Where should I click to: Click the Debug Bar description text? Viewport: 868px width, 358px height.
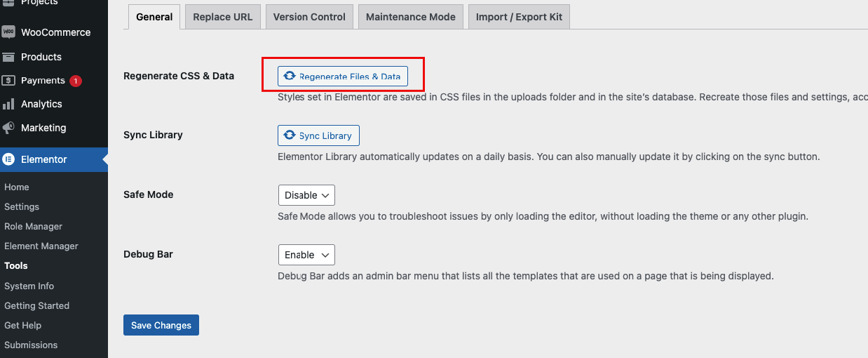tap(526, 277)
